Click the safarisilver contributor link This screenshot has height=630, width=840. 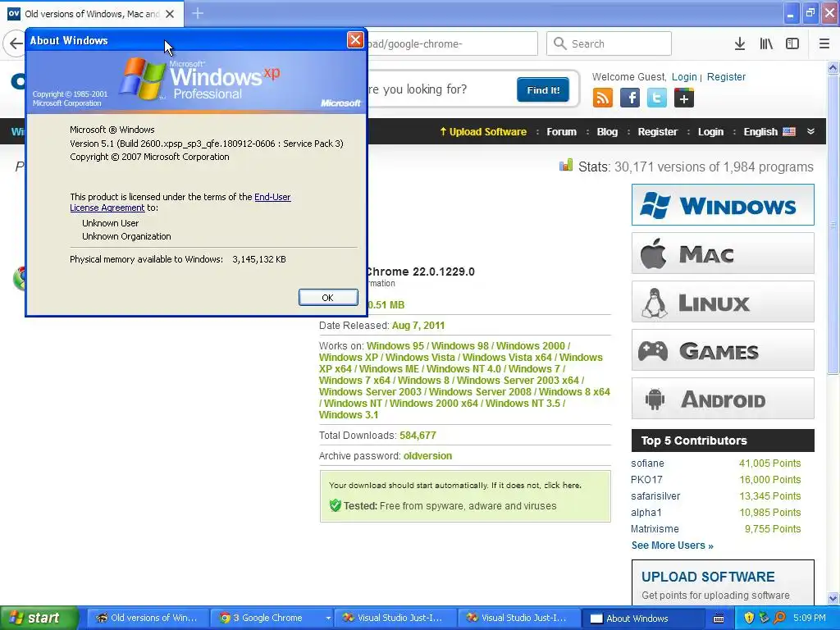(655, 496)
